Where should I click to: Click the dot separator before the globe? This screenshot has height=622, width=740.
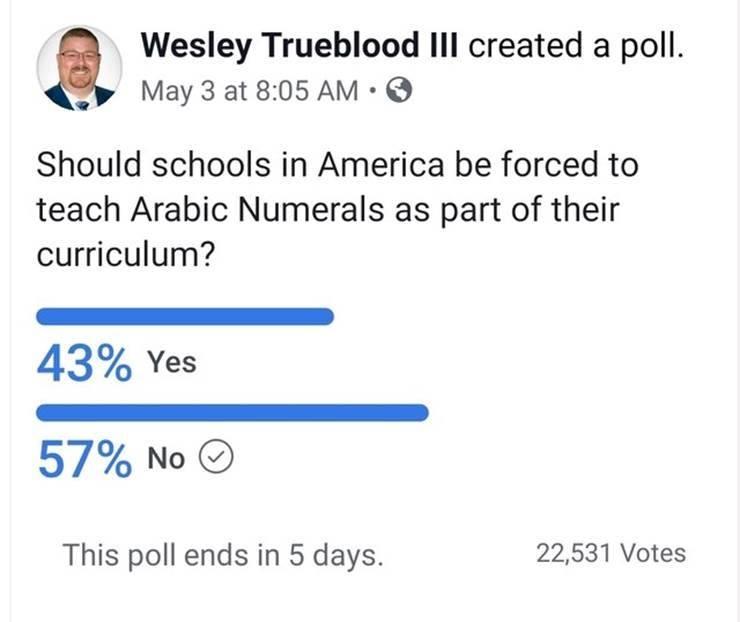pos(373,90)
